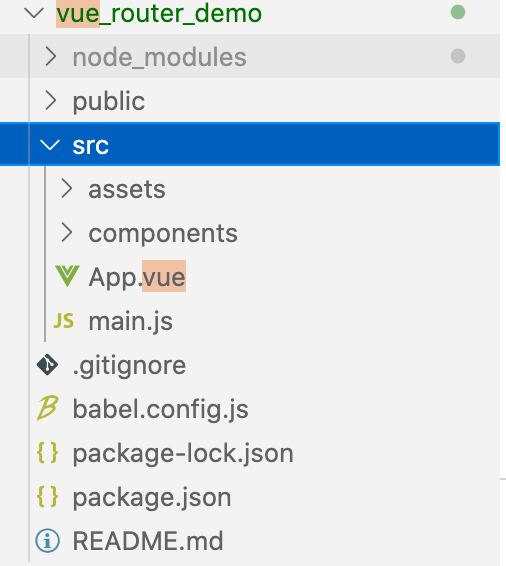Expand the node_modules folder chevron
Image resolution: width=506 pixels, height=566 pixels.
click(51, 57)
